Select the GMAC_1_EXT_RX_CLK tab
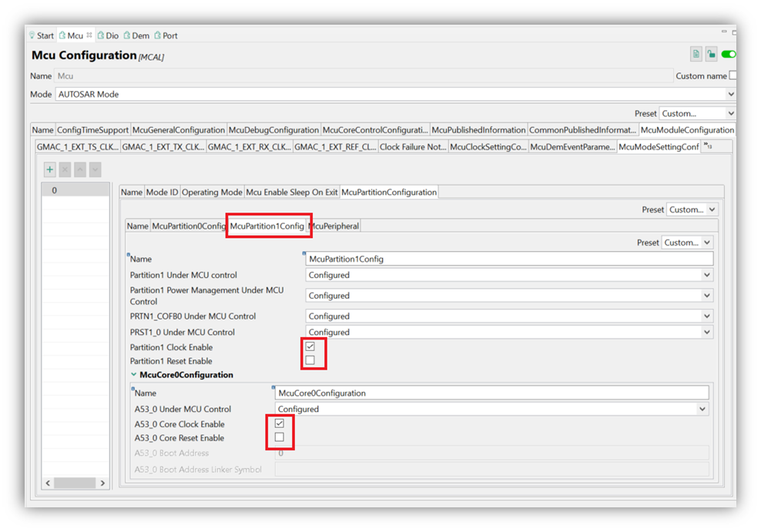 pyautogui.click(x=250, y=146)
